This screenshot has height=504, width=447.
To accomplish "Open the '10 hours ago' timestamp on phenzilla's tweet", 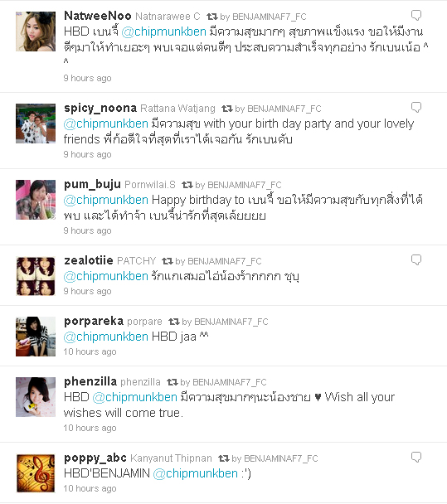I will tap(90, 428).
